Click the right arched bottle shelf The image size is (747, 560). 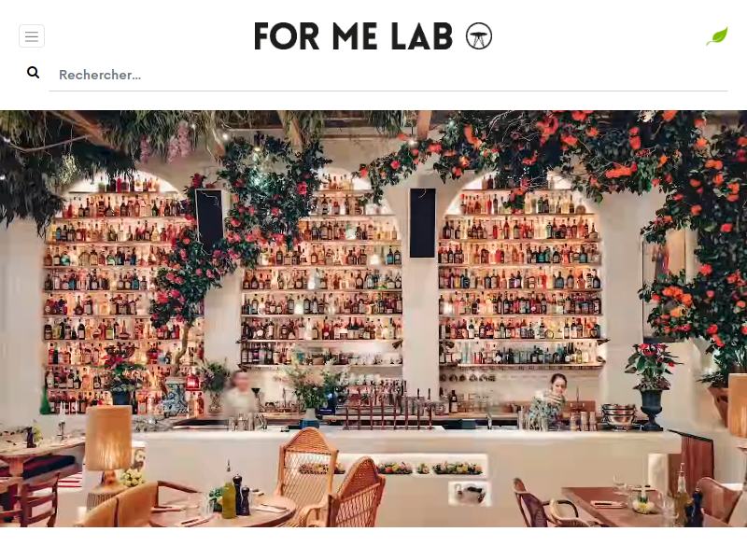pos(521,273)
